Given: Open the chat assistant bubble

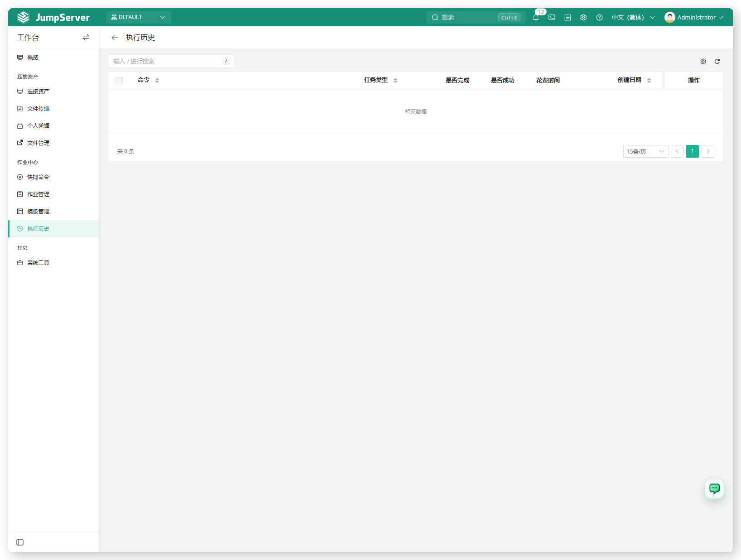Looking at the screenshot, I should [x=715, y=489].
